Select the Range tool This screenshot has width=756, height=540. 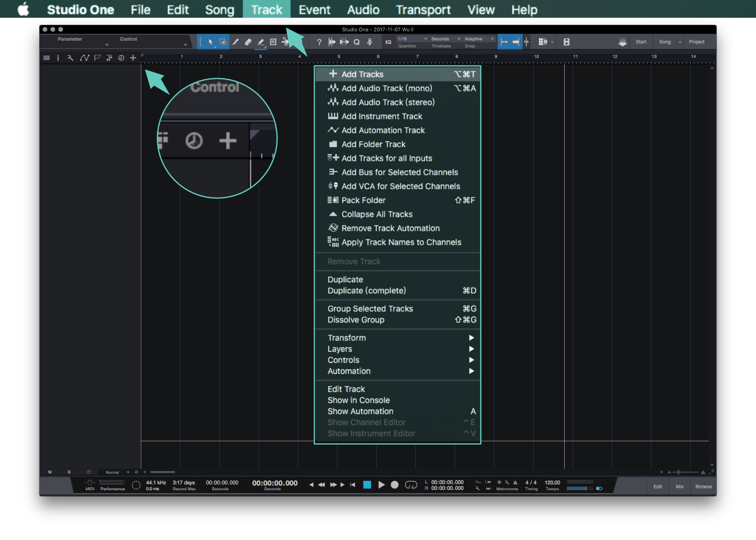point(223,42)
